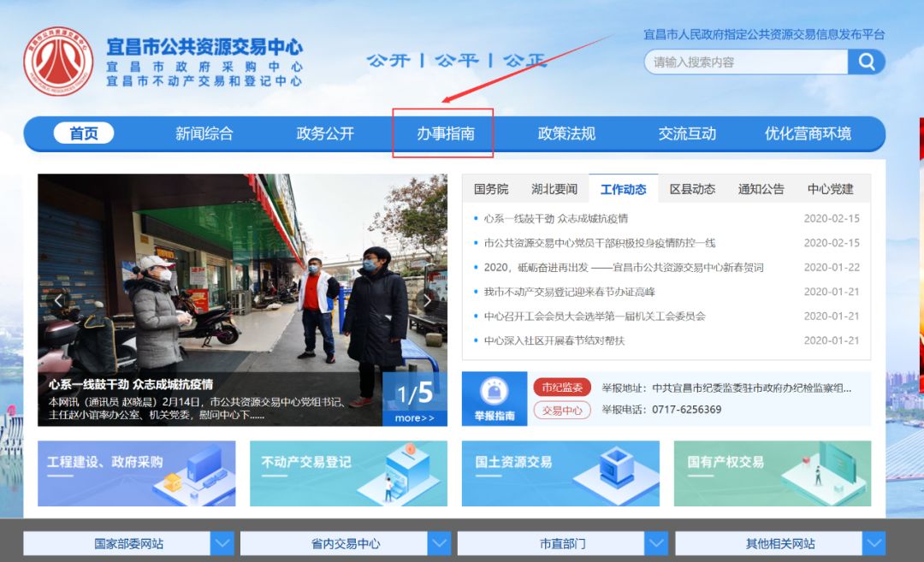
Task: Switch to 国务院 news tab
Action: tap(491, 189)
